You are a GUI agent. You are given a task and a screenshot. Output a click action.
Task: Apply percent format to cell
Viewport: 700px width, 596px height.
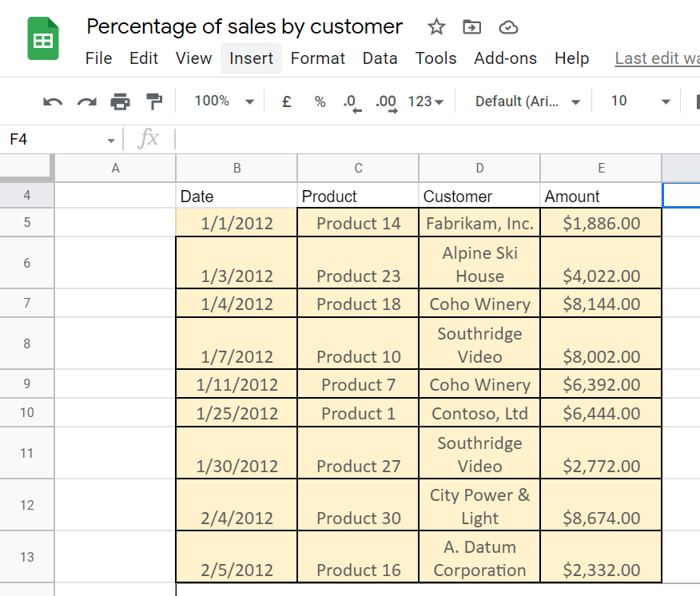pos(320,101)
